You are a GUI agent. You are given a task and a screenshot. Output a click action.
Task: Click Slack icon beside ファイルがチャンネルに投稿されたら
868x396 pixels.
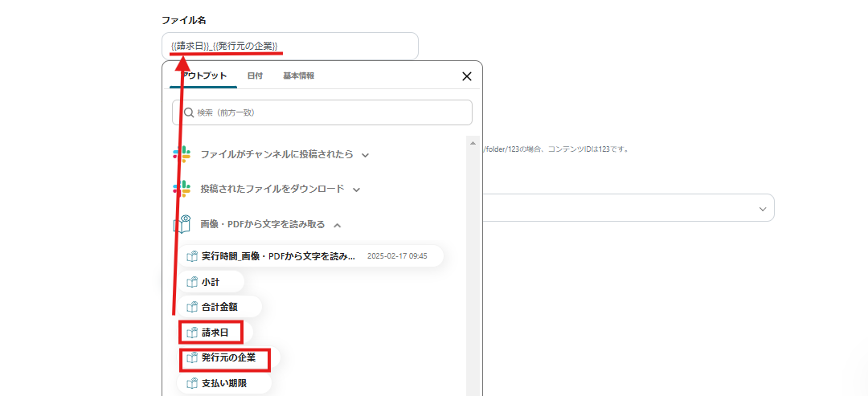182,154
